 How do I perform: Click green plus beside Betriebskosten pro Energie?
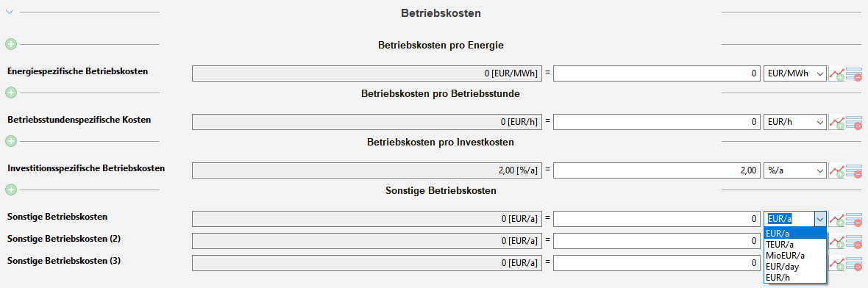pos(10,44)
